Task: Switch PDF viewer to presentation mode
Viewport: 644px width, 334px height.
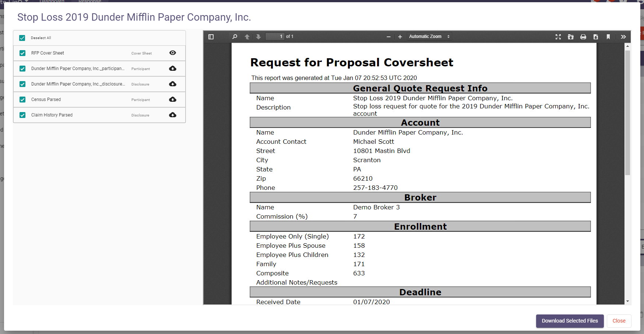Action: tap(558, 37)
